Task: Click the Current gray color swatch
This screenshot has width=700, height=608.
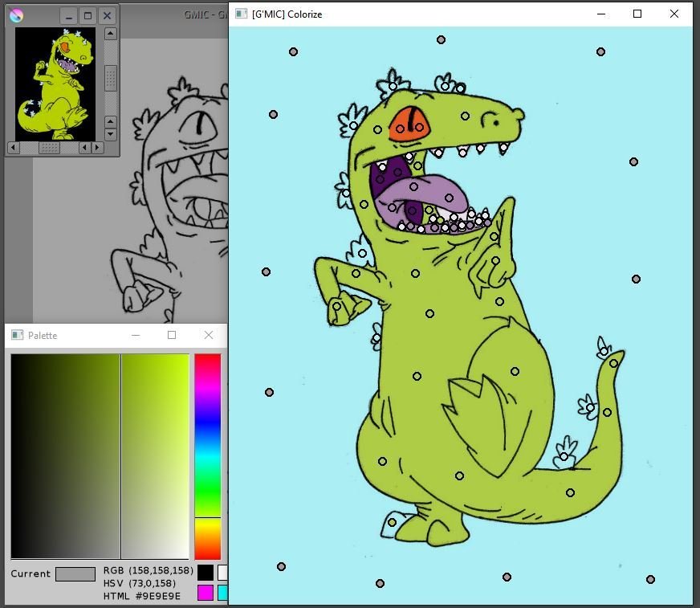Action: coord(75,574)
